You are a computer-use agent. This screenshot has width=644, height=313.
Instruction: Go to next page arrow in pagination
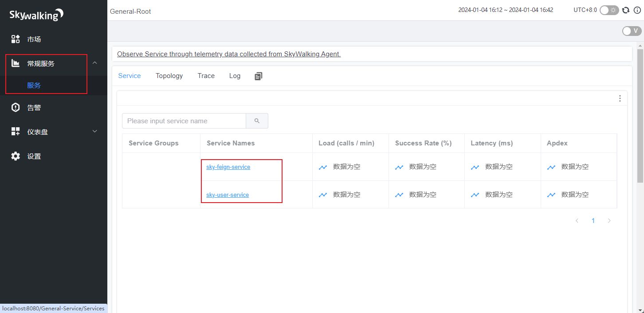click(x=609, y=221)
